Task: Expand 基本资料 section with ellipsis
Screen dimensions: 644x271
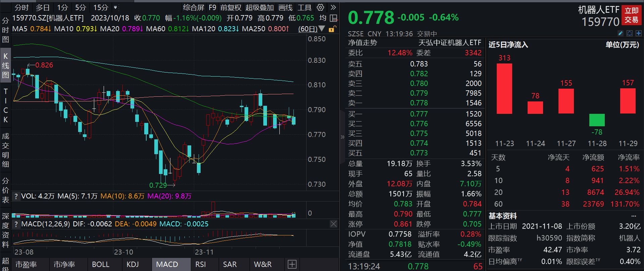Action: 634,216
